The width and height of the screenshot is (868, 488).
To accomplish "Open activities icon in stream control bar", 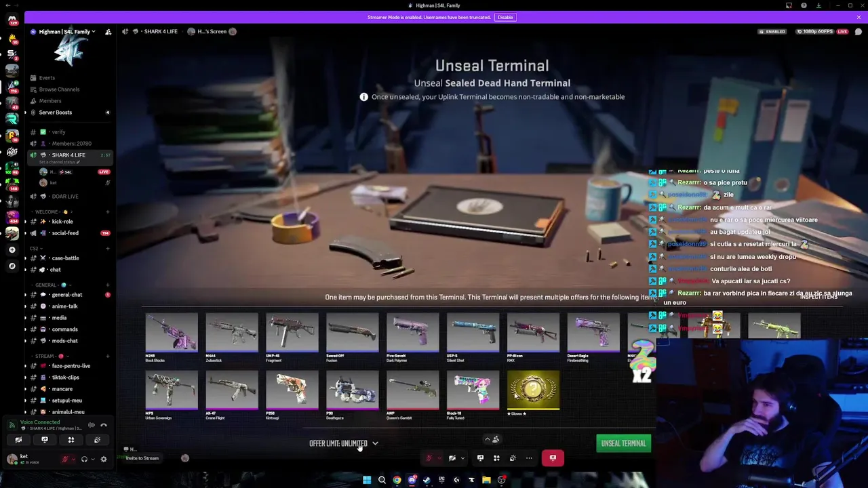I will (x=496, y=458).
